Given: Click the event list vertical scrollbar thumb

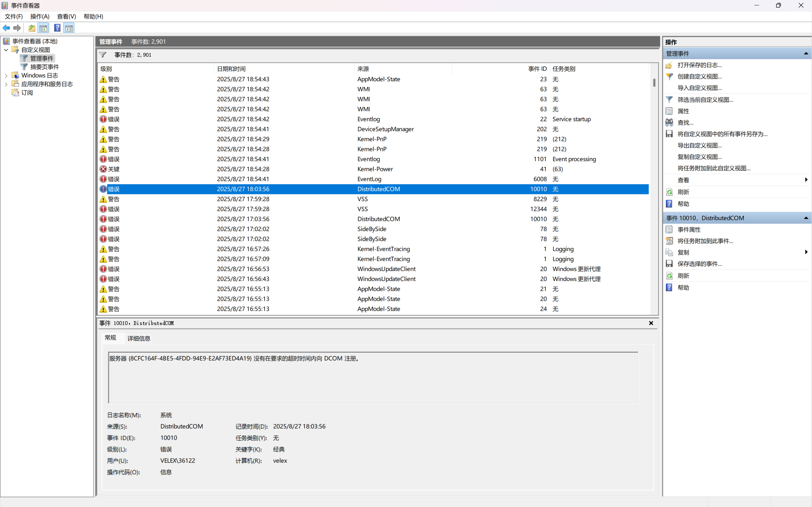Looking at the screenshot, I should point(654,82).
